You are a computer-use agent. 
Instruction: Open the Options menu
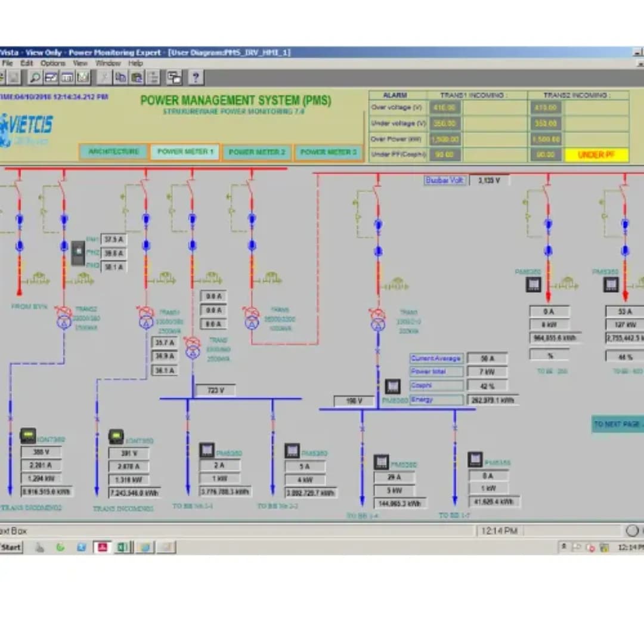click(52, 63)
